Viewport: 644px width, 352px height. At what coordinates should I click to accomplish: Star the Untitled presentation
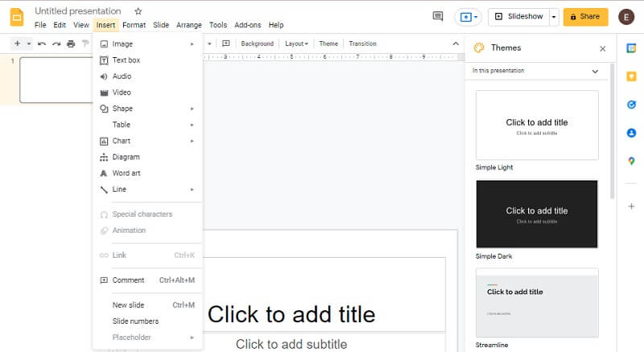coord(138,12)
